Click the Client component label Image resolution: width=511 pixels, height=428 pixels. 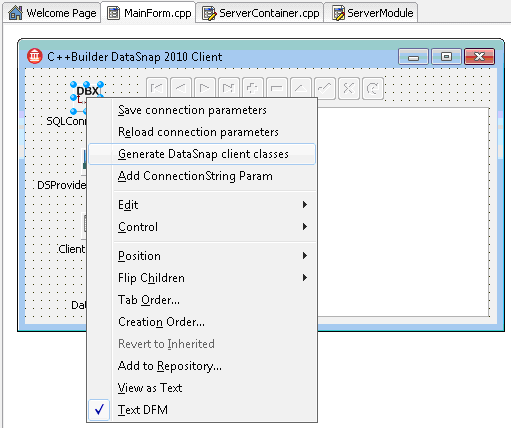point(72,249)
